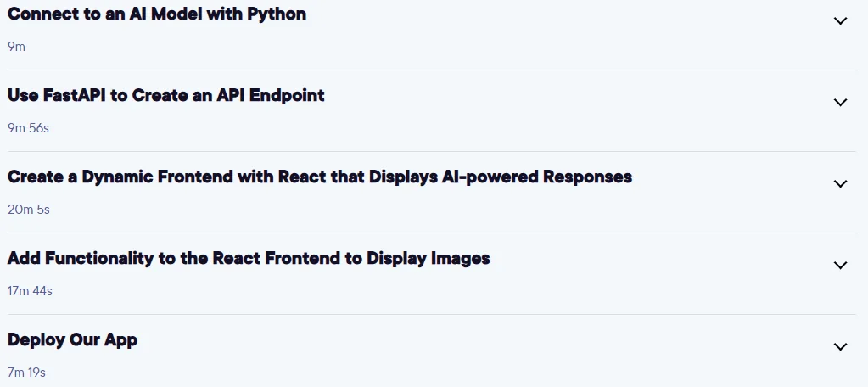The image size is (868, 387).
Task: Click the '9m' duration under Connect section
Action: (17, 47)
